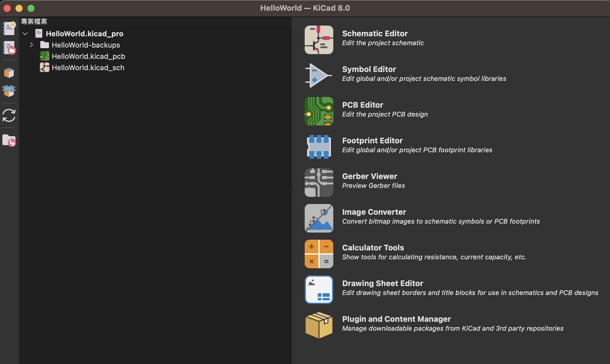Launch Image Converter via its picture icon
Viewport: 610px width, 364px height.
coord(319,218)
